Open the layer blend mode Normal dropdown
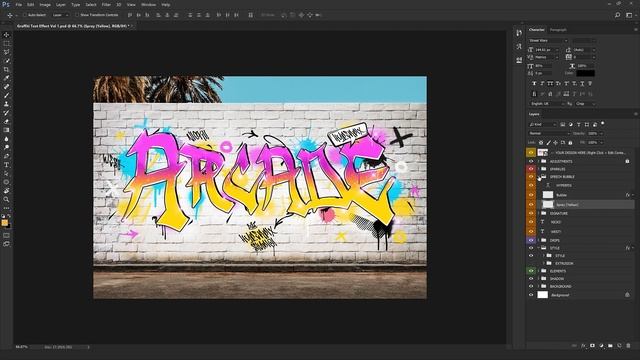The width and height of the screenshot is (640, 360). click(549, 133)
